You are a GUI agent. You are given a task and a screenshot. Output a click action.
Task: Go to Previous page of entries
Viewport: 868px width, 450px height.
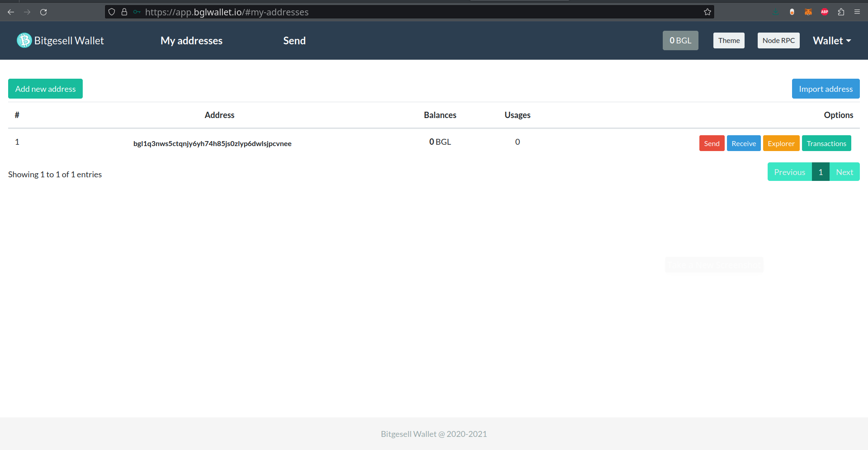point(789,172)
